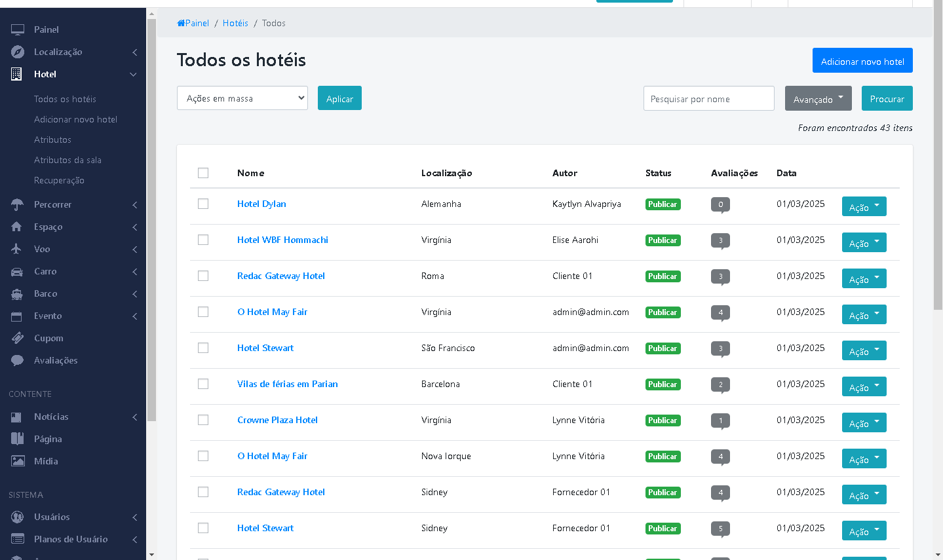Click the Voo airplane icon

[x=17, y=249]
